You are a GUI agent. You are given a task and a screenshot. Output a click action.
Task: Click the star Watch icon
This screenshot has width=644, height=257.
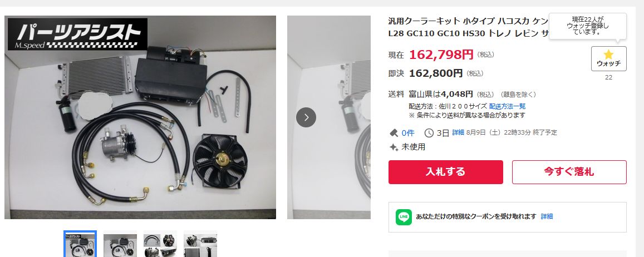[608, 55]
